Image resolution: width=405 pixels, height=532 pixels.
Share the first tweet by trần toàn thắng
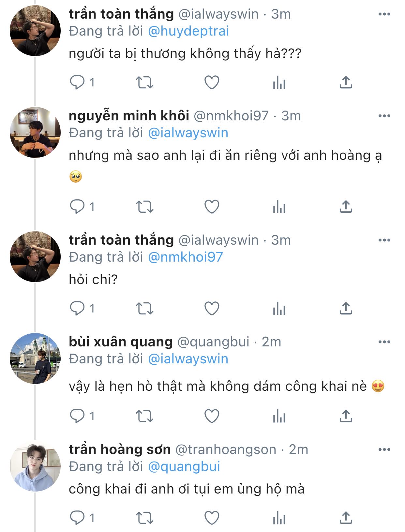point(346,83)
